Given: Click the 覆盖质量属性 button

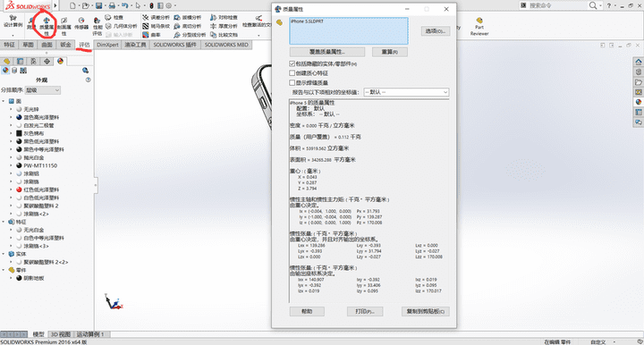Looking at the screenshot, I should point(327,52).
